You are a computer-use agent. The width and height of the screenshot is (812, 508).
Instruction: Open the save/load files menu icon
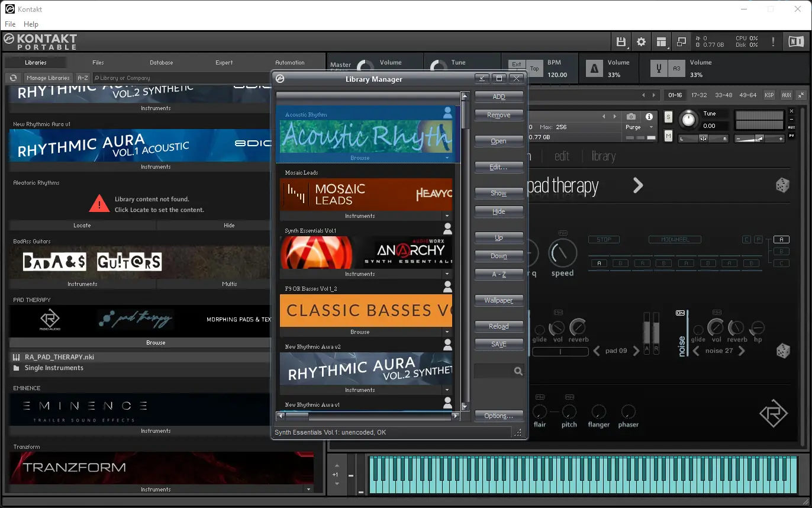[621, 41]
